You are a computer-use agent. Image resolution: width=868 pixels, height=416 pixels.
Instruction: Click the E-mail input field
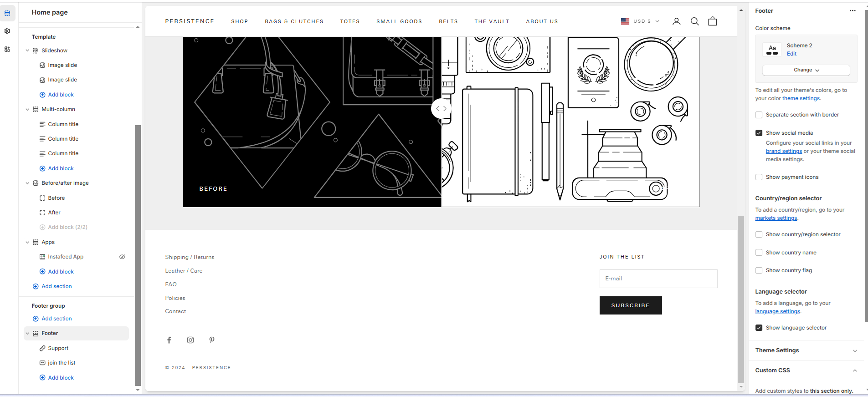pos(658,279)
